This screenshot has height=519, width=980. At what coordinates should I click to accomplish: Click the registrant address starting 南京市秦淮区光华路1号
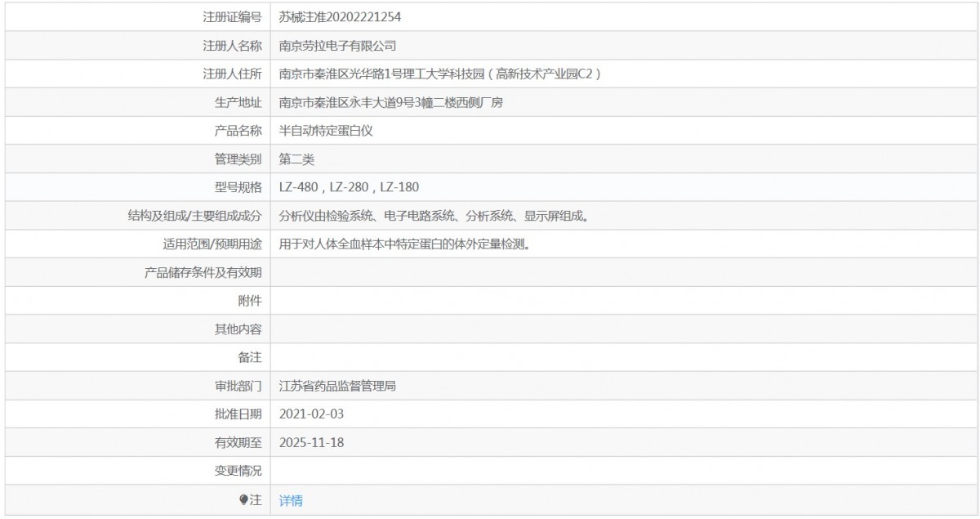[440, 74]
